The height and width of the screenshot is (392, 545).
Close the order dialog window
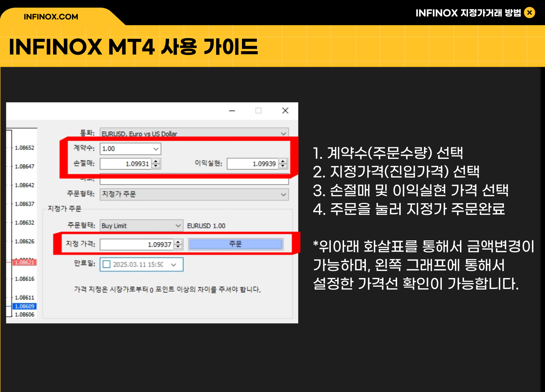285,111
